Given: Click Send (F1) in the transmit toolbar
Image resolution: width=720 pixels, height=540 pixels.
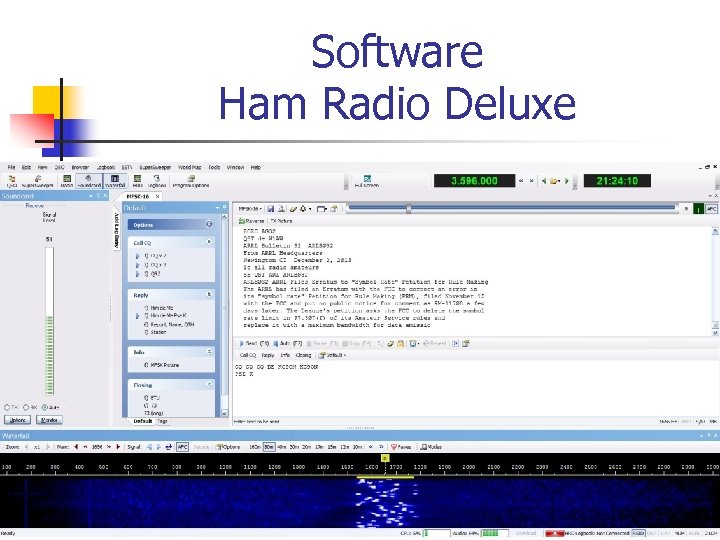Looking at the screenshot, I should [254, 343].
